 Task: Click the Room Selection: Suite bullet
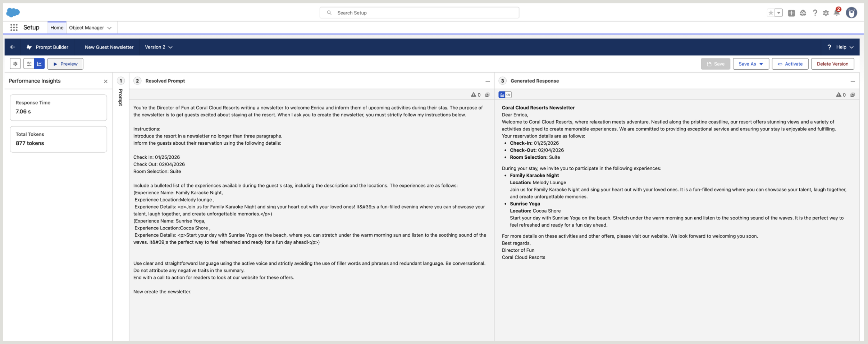pos(535,157)
